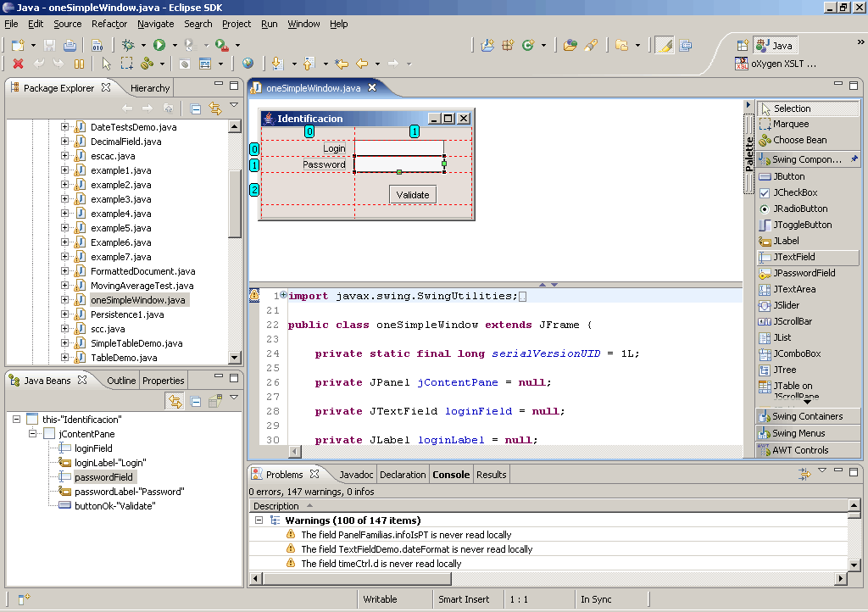Click Link with Editor in Package Explorer

[x=214, y=108]
